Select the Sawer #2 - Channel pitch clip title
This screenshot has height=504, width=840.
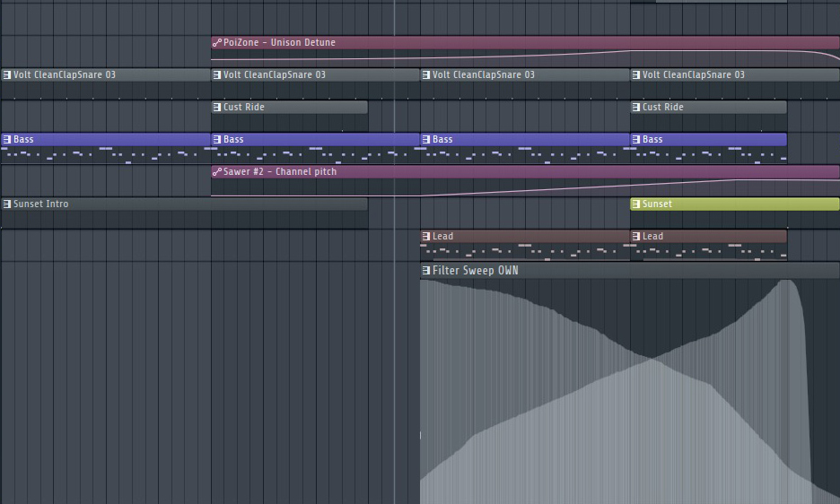point(280,172)
